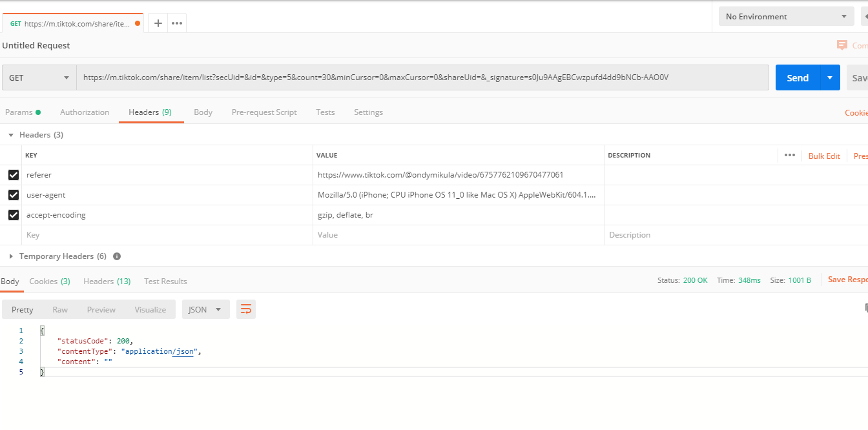
Task: Click the headers options ellipsis near Bulk Edit
Action: 789,155
